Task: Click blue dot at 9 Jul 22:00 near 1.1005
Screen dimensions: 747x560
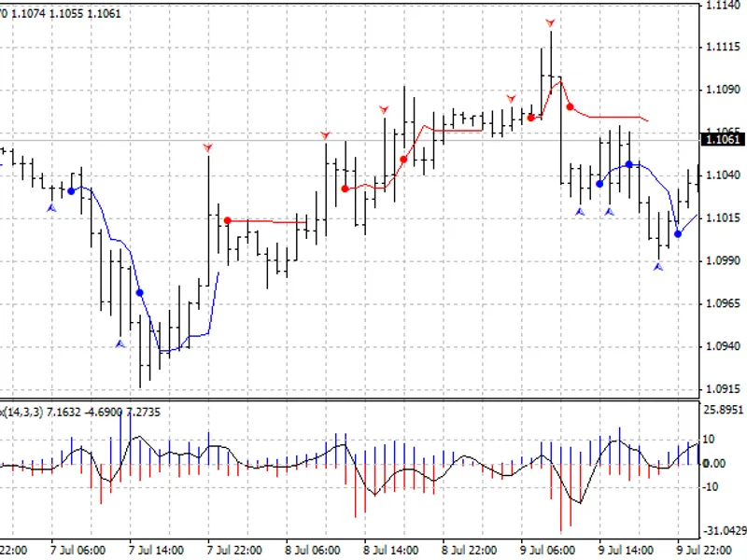Action: (x=678, y=234)
